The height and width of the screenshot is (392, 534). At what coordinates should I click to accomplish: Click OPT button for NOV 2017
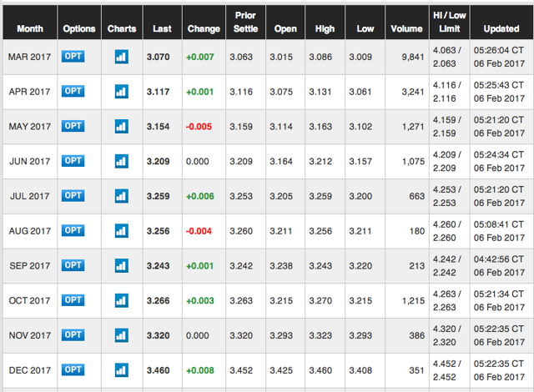pyautogui.click(x=73, y=334)
